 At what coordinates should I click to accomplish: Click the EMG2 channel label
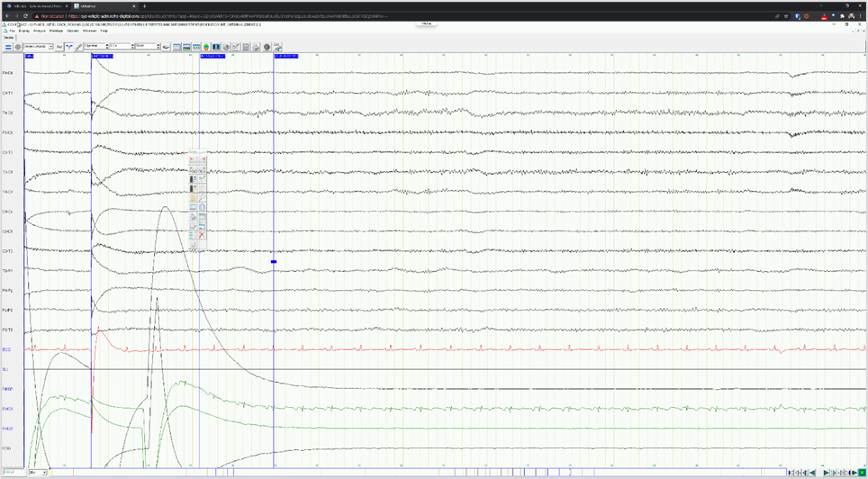(7, 429)
